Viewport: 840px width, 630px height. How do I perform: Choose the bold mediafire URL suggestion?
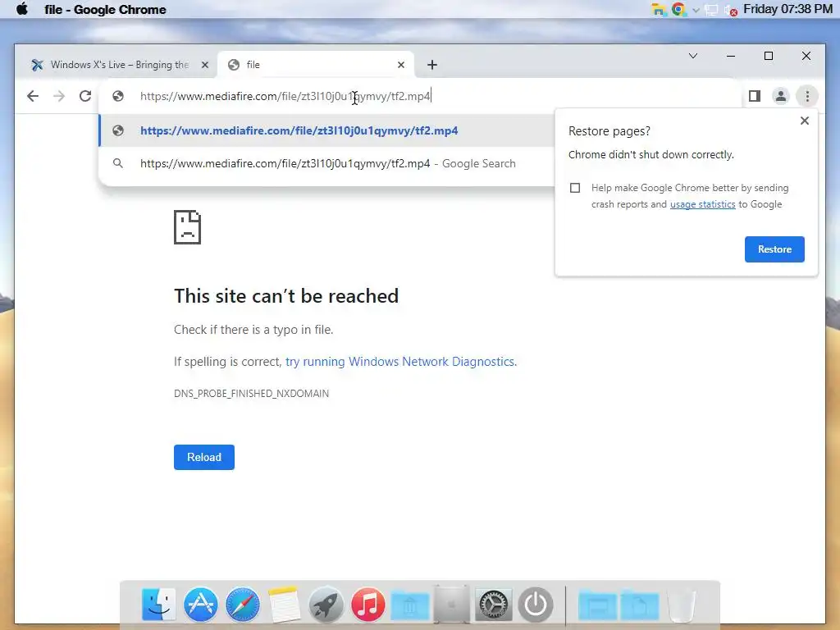(x=299, y=130)
